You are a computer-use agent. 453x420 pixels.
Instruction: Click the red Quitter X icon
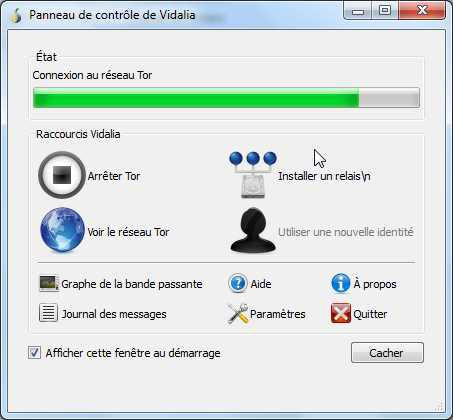click(x=341, y=313)
